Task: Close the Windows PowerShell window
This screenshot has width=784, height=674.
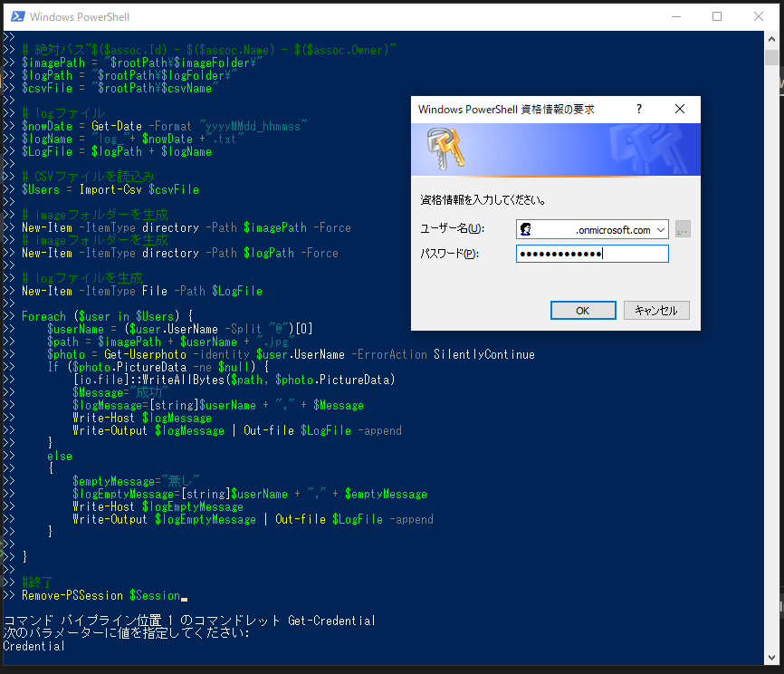Action: (759, 16)
